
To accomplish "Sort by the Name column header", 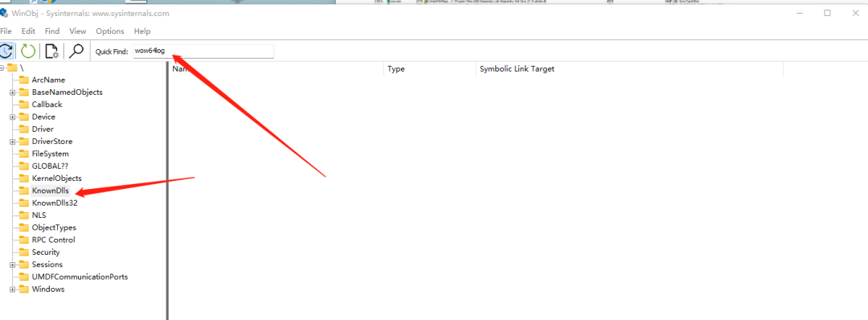I will (x=276, y=69).
